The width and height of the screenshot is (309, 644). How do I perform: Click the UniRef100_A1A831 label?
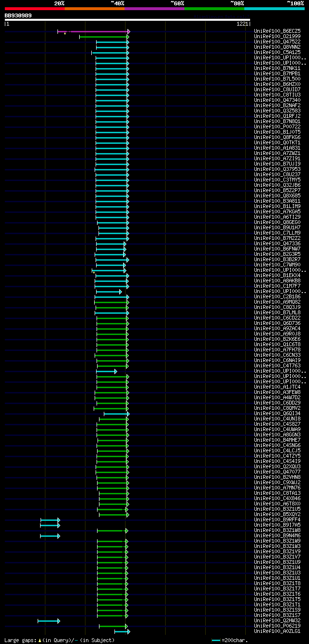tap(278, 148)
